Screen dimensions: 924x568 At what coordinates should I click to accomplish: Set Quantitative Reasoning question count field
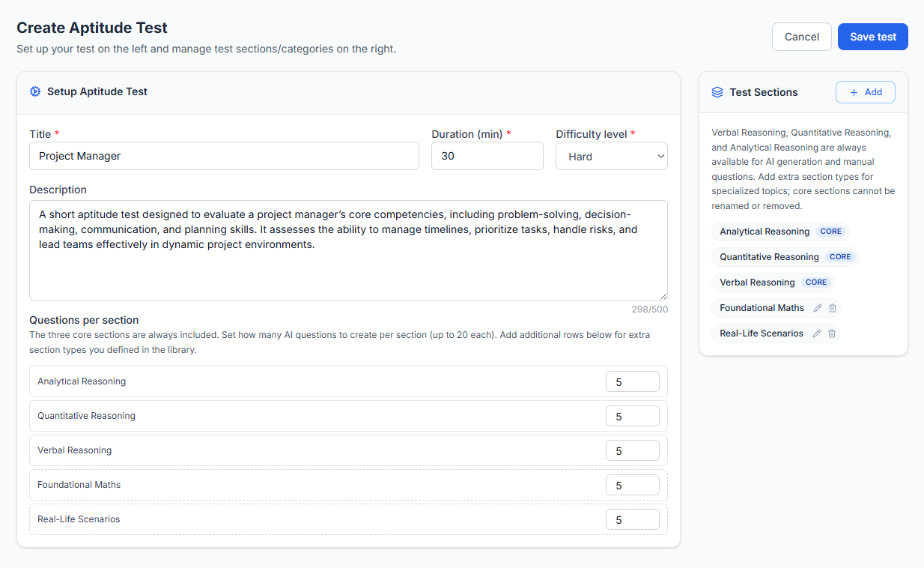(x=633, y=416)
